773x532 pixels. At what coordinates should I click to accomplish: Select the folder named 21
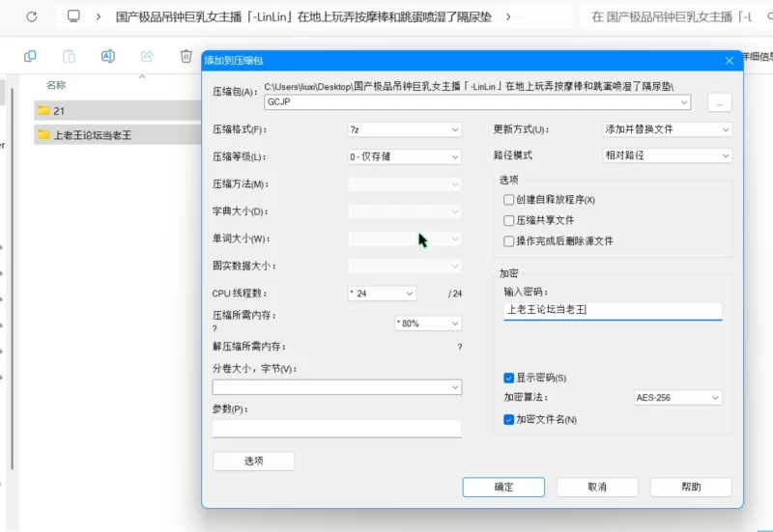(x=117, y=111)
